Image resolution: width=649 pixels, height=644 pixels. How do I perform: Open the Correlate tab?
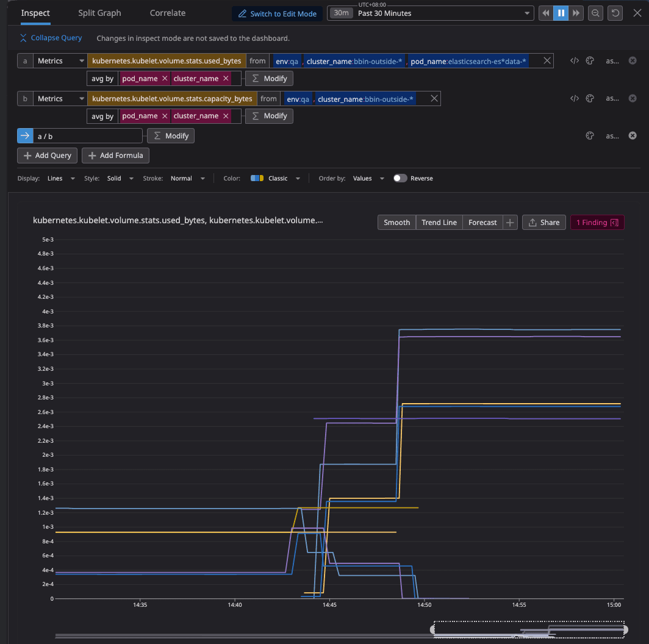tap(168, 13)
